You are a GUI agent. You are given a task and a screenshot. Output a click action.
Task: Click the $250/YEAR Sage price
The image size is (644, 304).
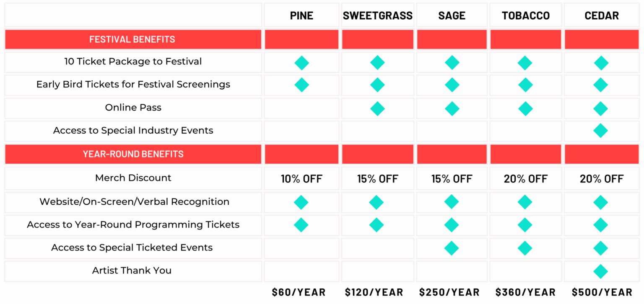449,292
